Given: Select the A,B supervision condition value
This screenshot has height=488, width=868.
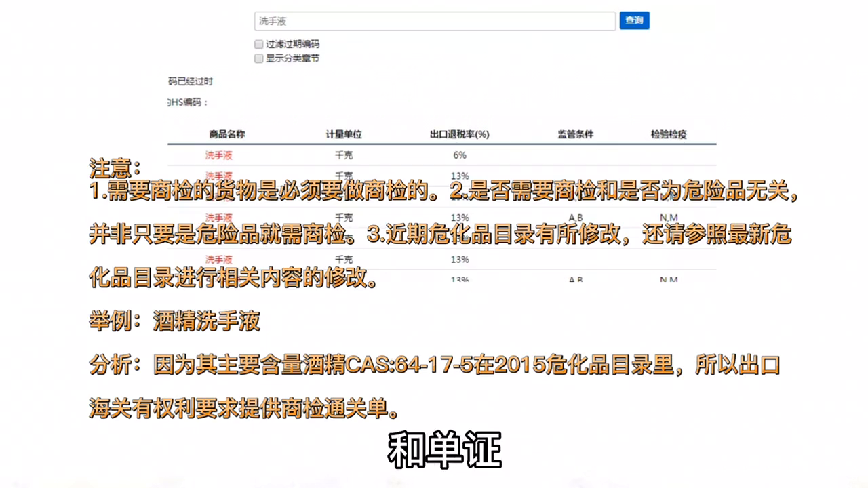Looking at the screenshot, I should point(575,218).
